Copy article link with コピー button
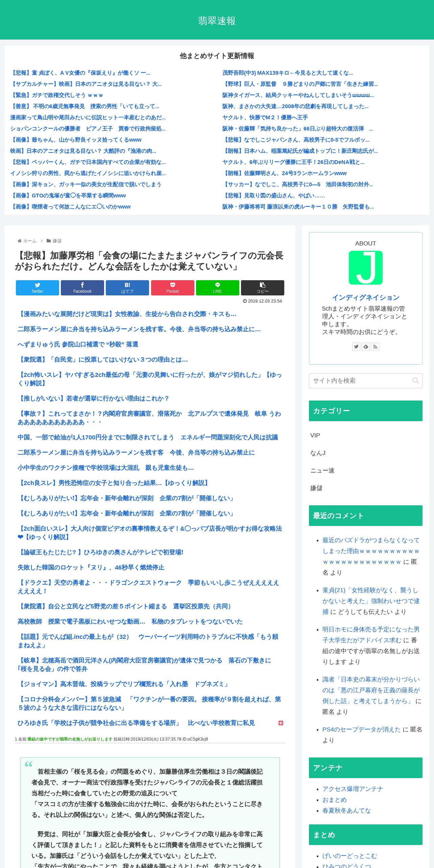Image resolution: width=434 pixels, height=868 pixels. [x=263, y=288]
